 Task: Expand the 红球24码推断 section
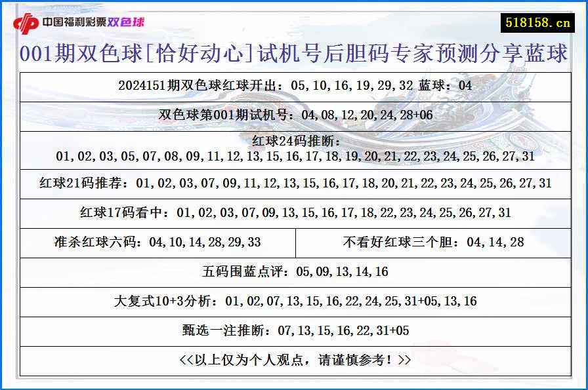tap(294, 149)
